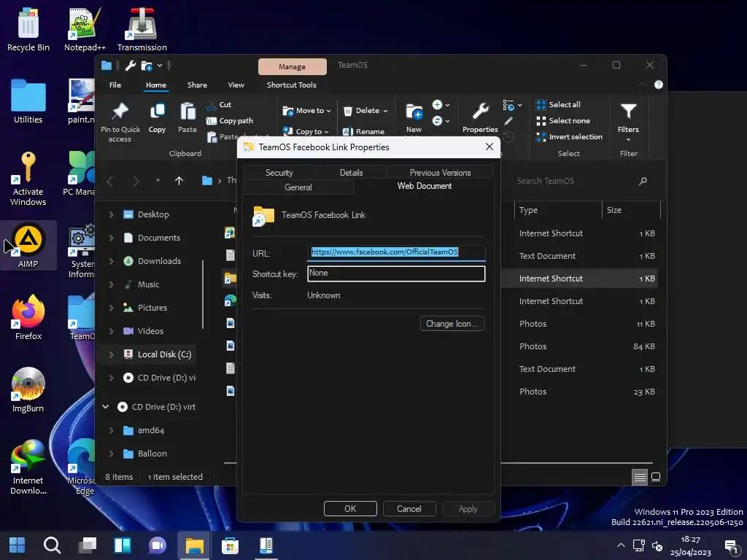Viewport: 747px width, 560px height.
Task: Collapse the CD Drive (D:) virt node
Action: (105, 407)
